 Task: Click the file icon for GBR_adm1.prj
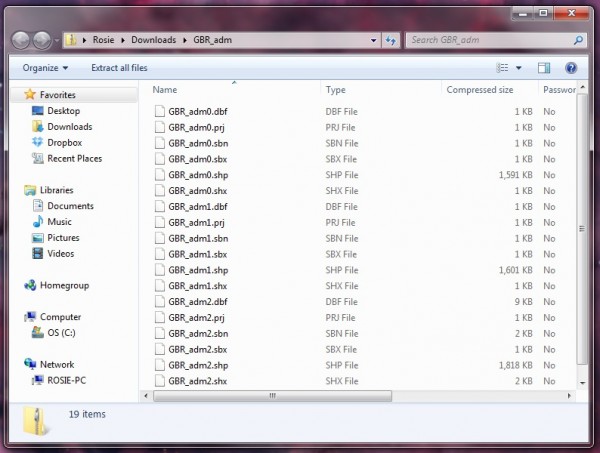click(160, 222)
